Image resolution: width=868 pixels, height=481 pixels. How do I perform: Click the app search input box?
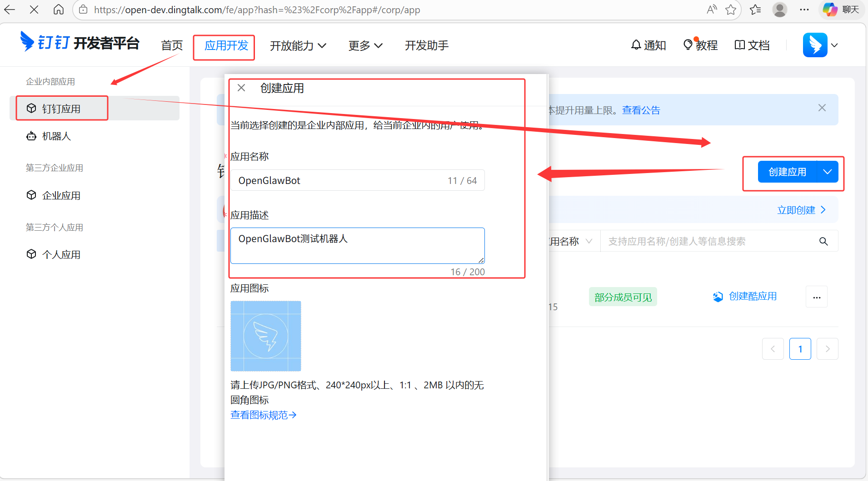(x=709, y=241)
